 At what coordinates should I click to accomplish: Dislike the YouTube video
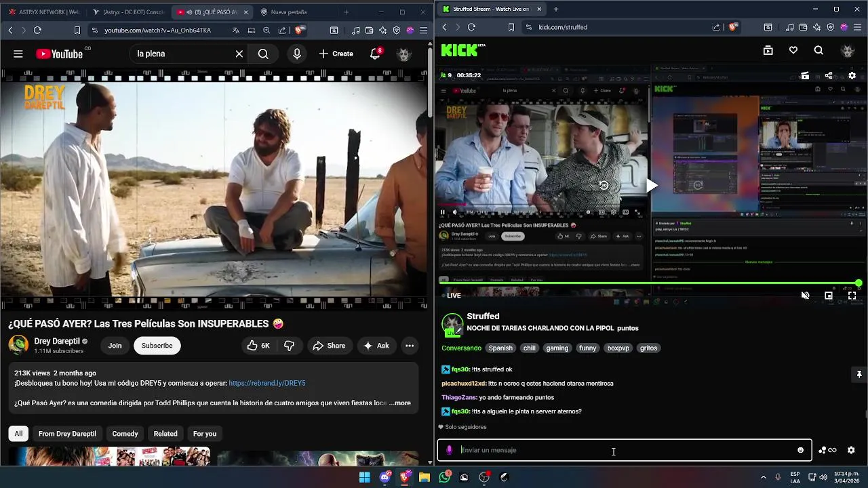pos(290,346)
